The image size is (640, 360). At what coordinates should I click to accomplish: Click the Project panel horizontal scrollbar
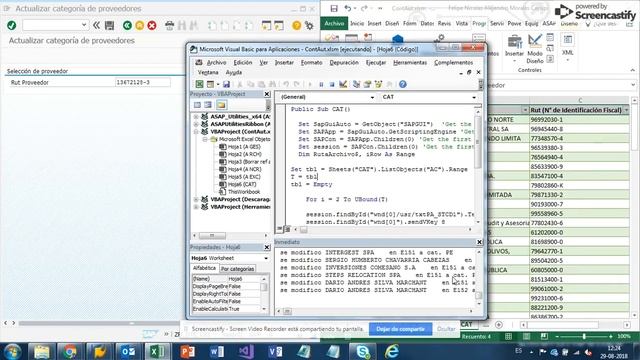pyautogui.click(x=212, y=236)
